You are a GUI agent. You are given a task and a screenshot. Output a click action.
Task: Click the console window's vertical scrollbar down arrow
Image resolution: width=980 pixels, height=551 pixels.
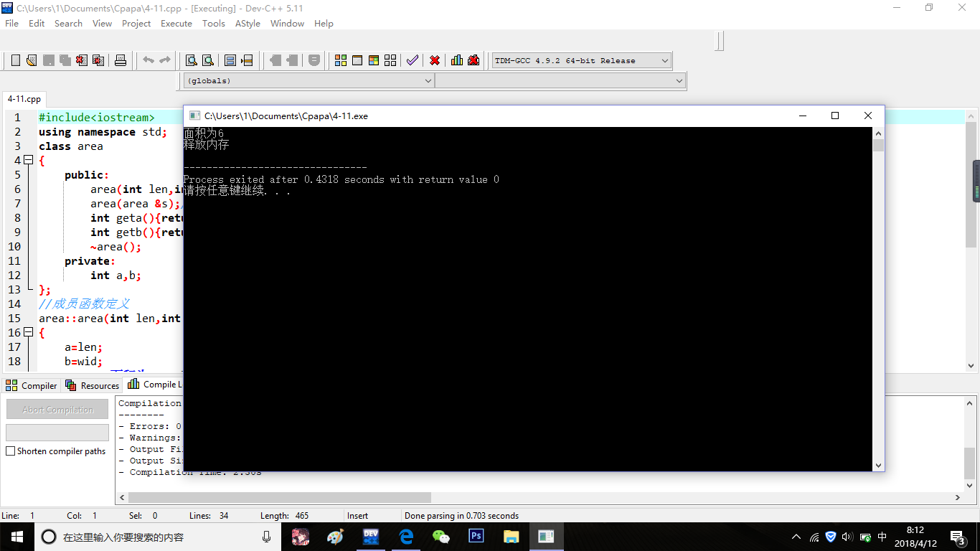[x=879, y=466]
